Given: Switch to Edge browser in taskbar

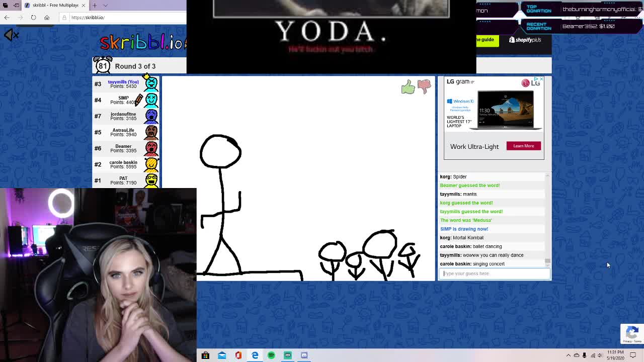Looking at the screenshot, I should coord(255,355).
